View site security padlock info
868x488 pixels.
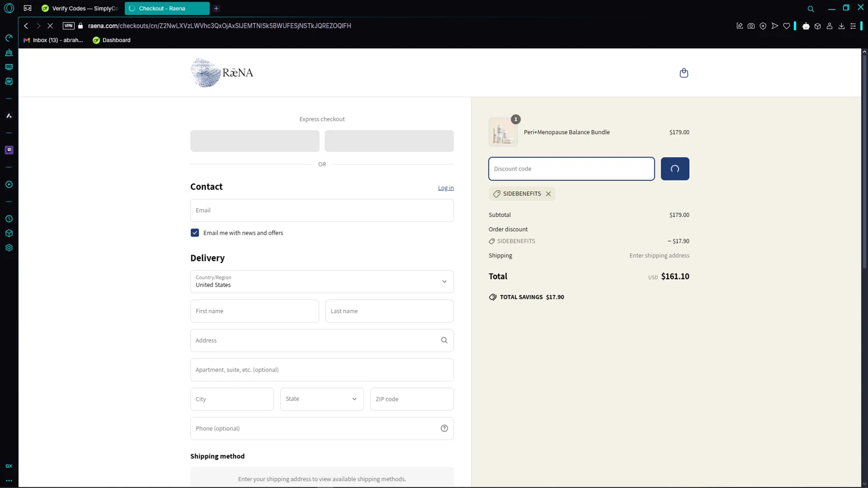tap(80, 26)
